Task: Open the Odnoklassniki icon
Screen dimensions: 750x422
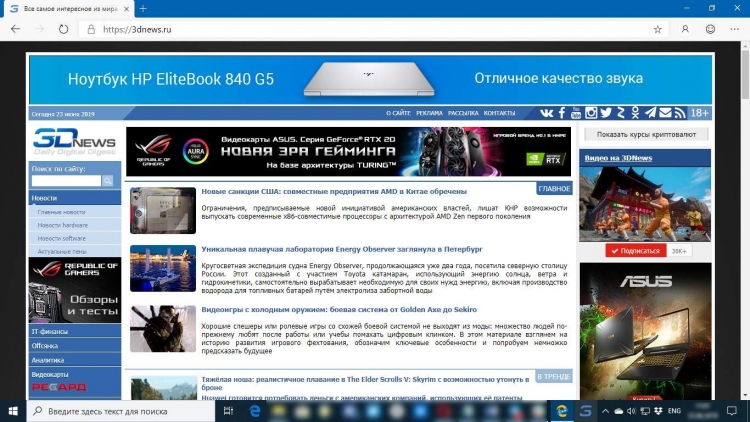Action: pos(635,113)
